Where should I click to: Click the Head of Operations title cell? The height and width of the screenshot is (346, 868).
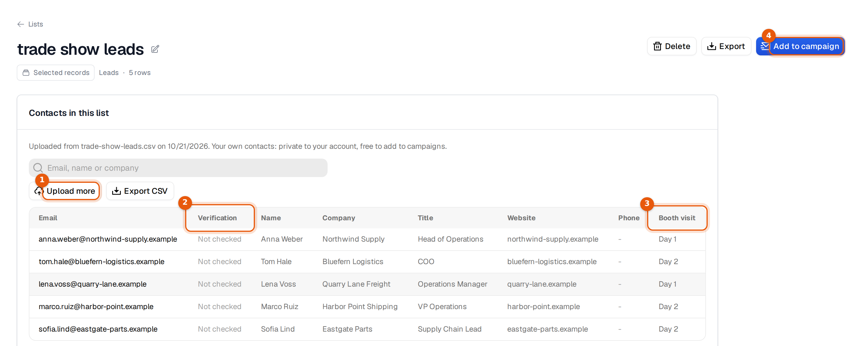click(450, 239)
